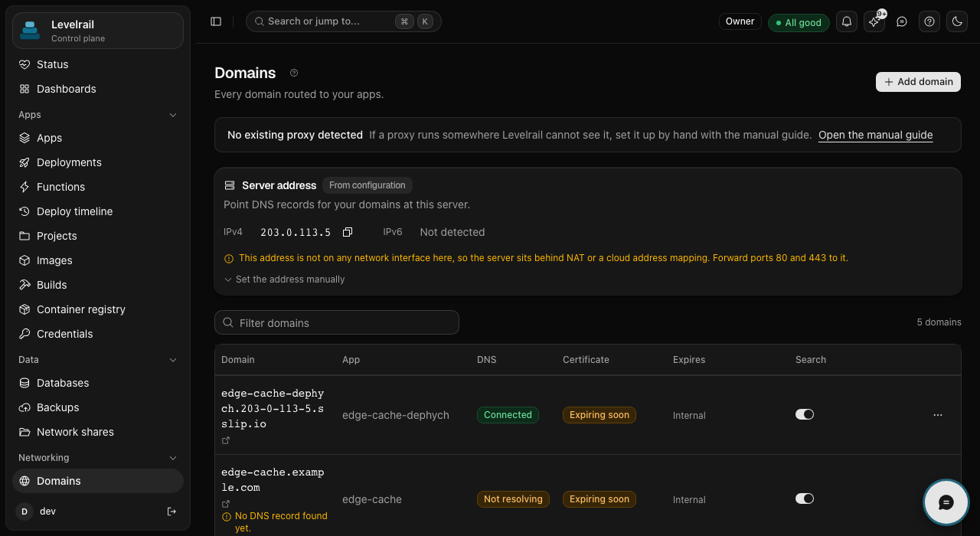Open Credentials in sidebar
Screen dimensions: 980x536
click(98, 334)
